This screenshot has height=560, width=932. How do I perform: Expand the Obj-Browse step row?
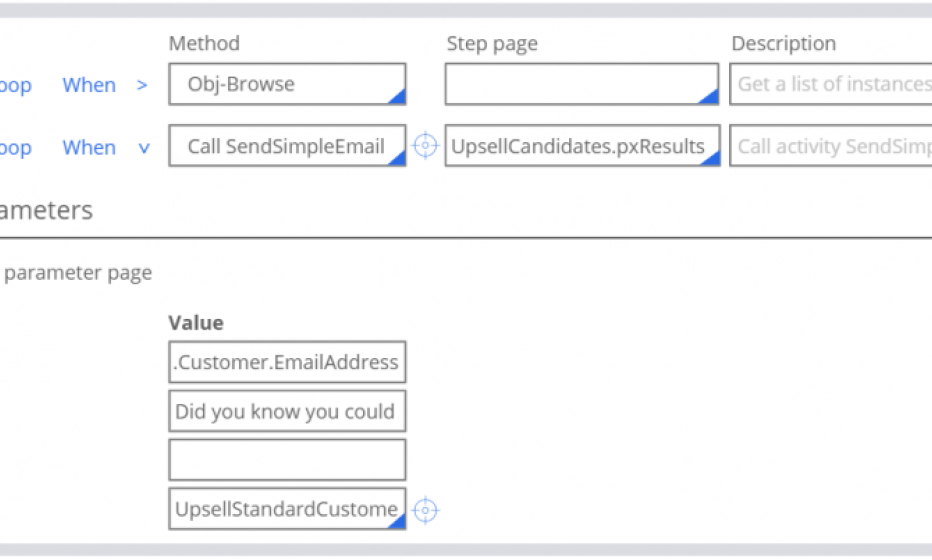click(x=142, y=85)
